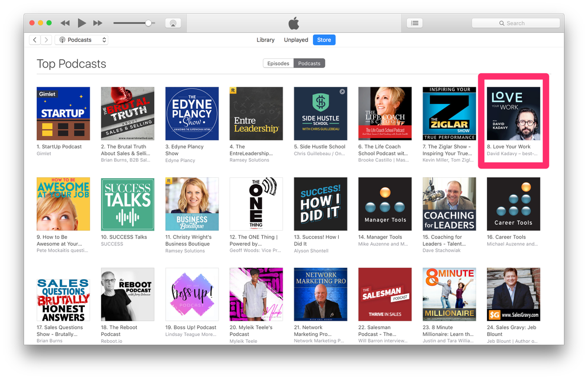Click the '5. Side Hustle School' title

click(x=319, y=146)
